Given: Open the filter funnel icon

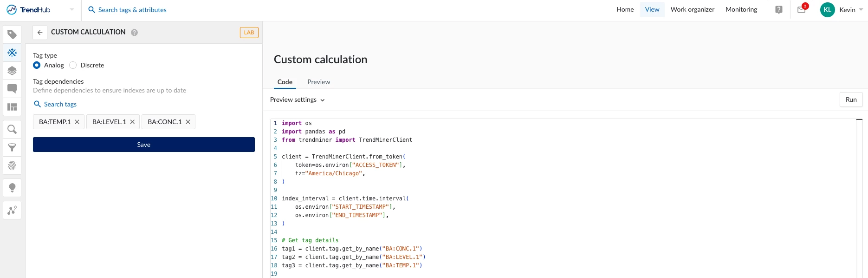Looking at the screenshot, I should (12, 147).
